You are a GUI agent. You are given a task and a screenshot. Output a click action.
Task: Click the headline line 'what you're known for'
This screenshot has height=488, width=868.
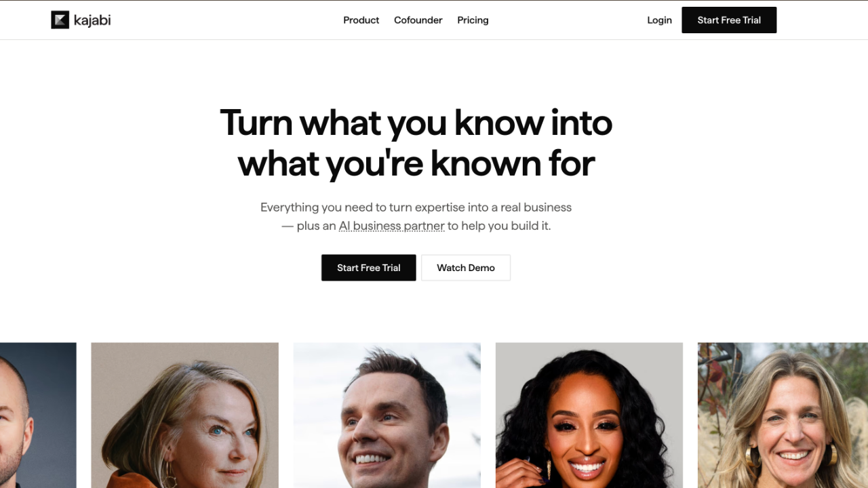click(x=416, y=164)
